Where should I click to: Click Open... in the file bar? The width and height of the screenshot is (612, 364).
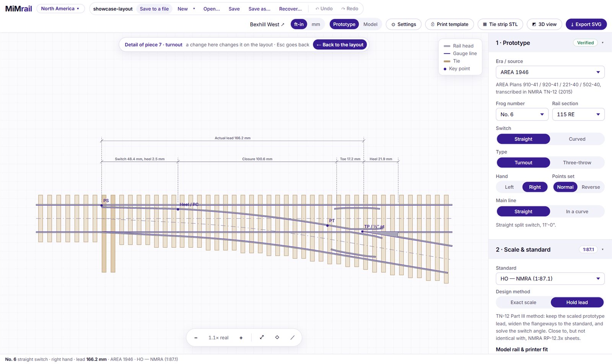[212, 9]
